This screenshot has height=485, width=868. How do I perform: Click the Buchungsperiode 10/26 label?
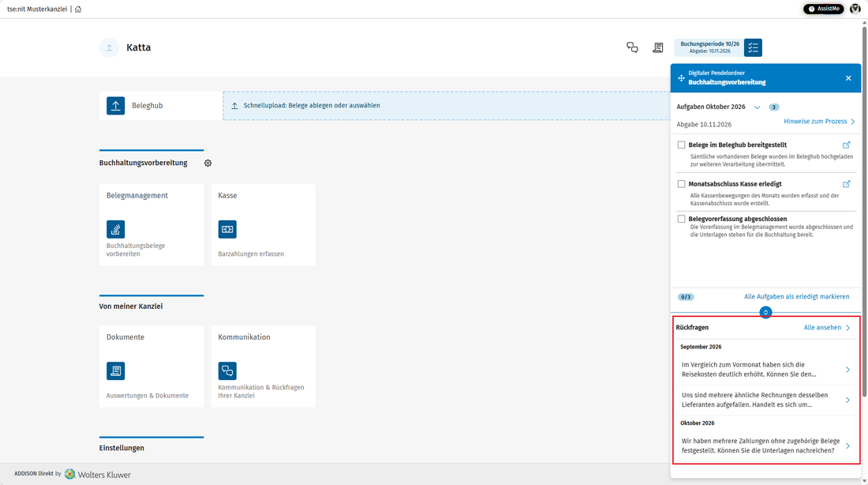[709, 43]
